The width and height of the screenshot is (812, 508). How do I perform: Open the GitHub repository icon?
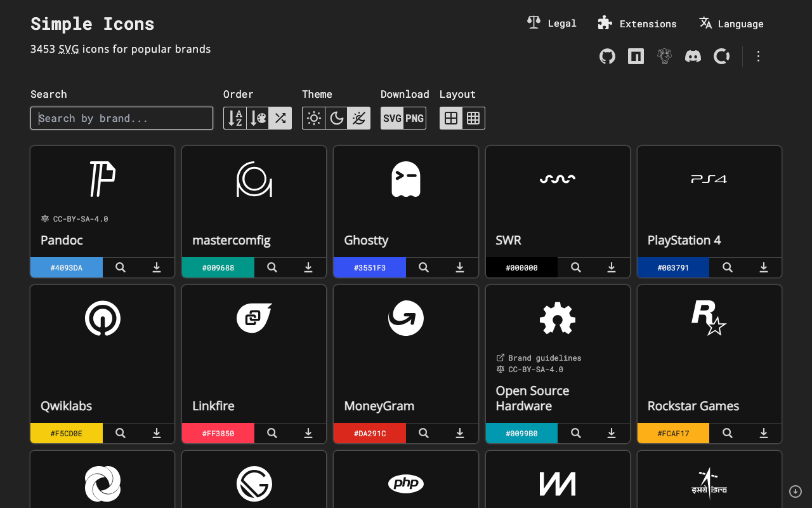(607, 57)
